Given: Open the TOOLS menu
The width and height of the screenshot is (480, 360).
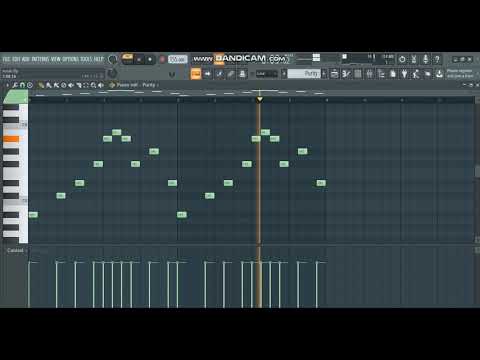Looking at the screenshot, I should [86, 59].
